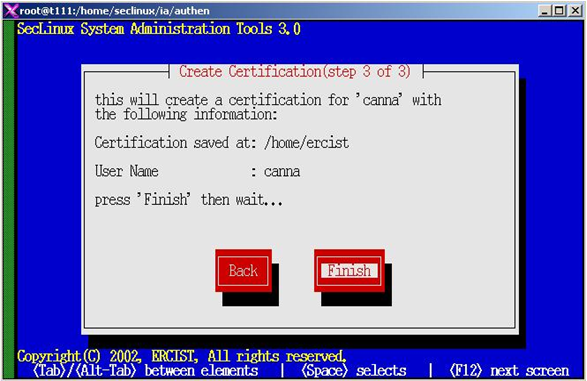Screen dimensions: 587x381
Task: Go back with the Back button
Action: [243, 270]
